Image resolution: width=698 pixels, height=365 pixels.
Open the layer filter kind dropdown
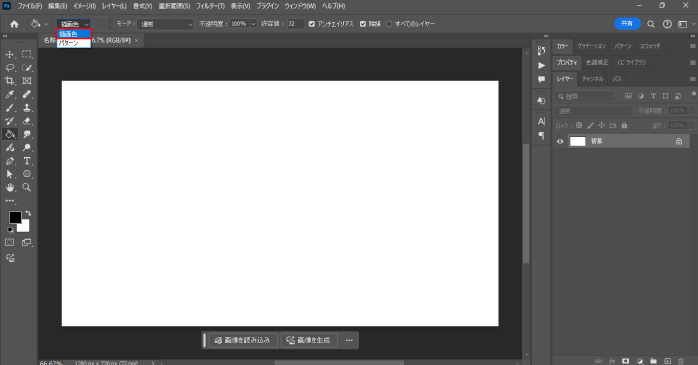tap(584, 96)
